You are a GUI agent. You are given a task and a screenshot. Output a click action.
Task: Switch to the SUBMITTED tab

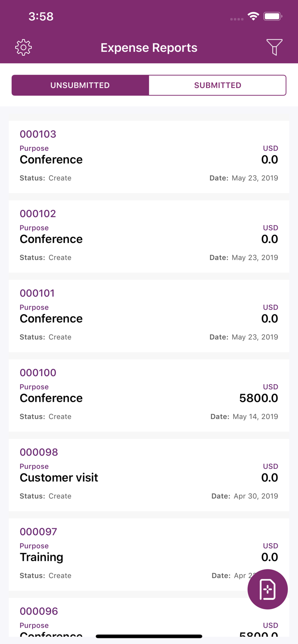[218, 85]
